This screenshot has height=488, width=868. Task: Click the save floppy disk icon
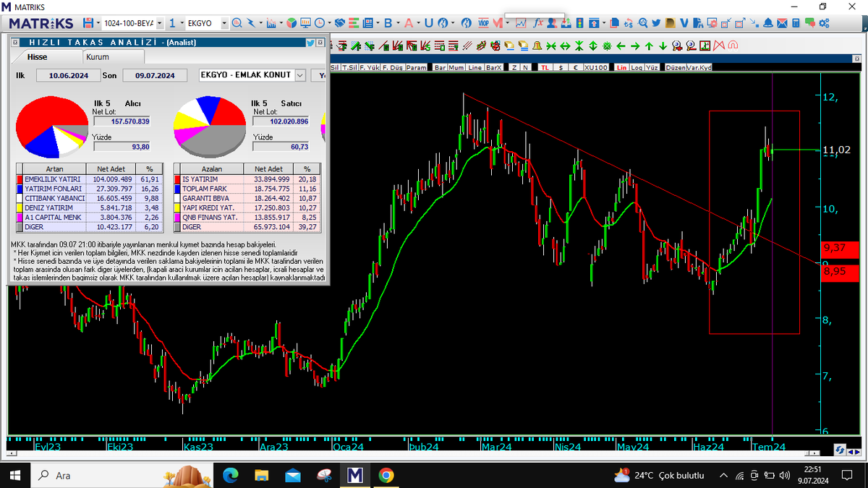point(88,23)
